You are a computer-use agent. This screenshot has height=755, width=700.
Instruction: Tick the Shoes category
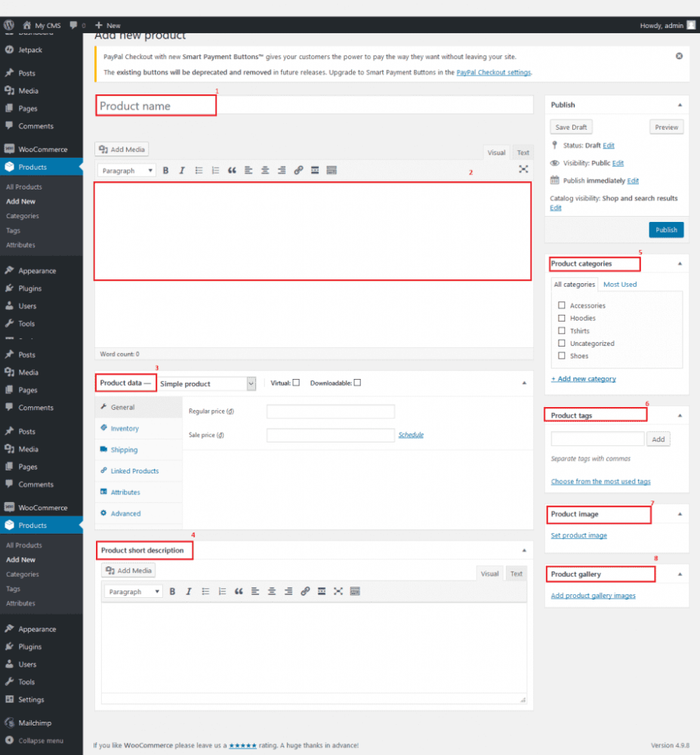pos(561,356)
